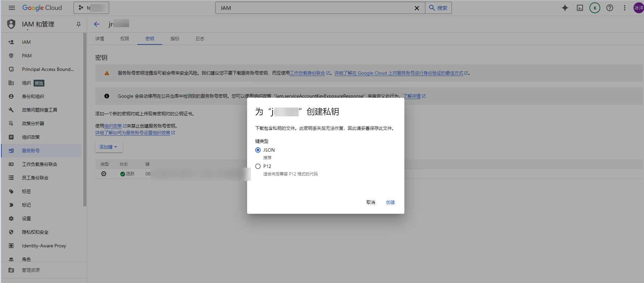Click the orange warning triangle icon

107,73
